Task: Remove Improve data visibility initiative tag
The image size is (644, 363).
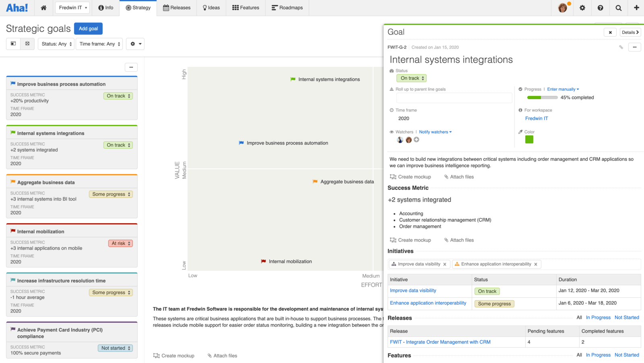Action: (445, 264)
